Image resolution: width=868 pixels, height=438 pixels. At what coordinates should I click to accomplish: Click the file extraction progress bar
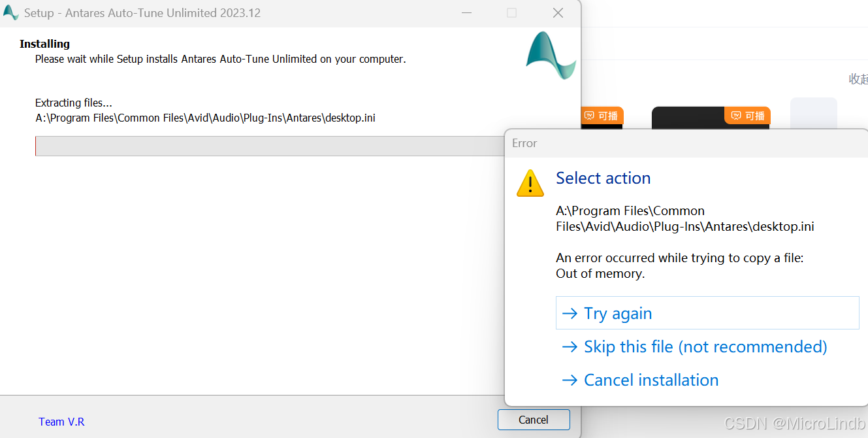pyautogui.click(x=261, y=146)
